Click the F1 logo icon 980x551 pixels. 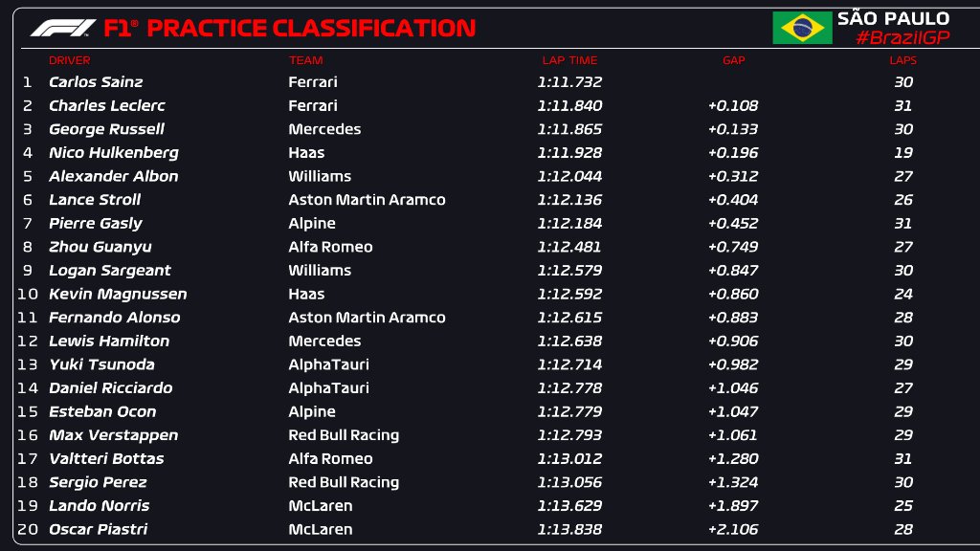pyautogui.click(x=62, y=28)
